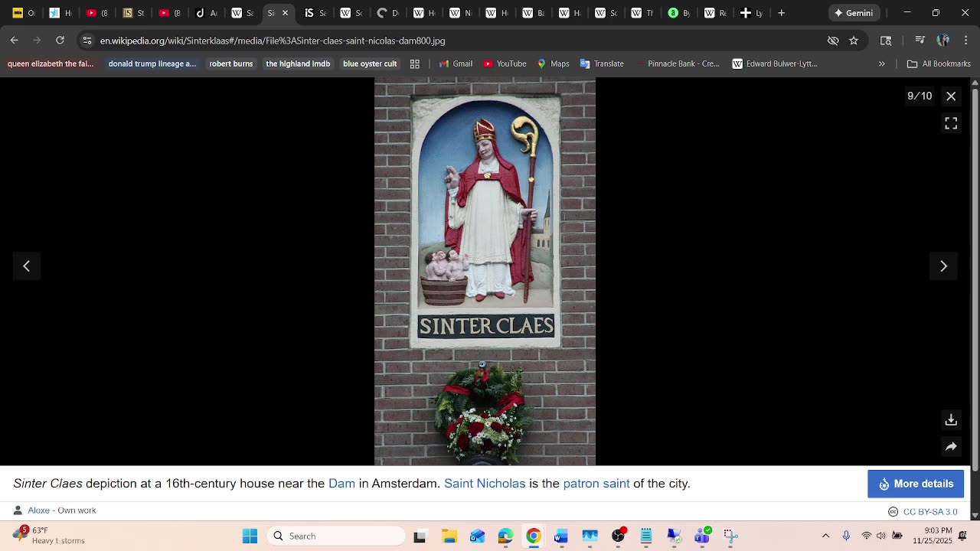This screenshot has width=980, height=551.
Task: Open the Wi-Fi network tray icon
Action: coord(867,536)
